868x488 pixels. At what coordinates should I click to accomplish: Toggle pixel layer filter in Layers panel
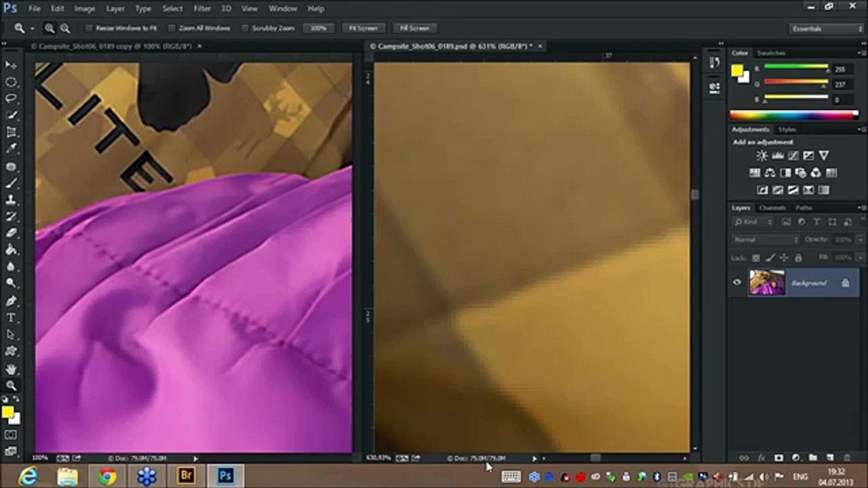787,222
